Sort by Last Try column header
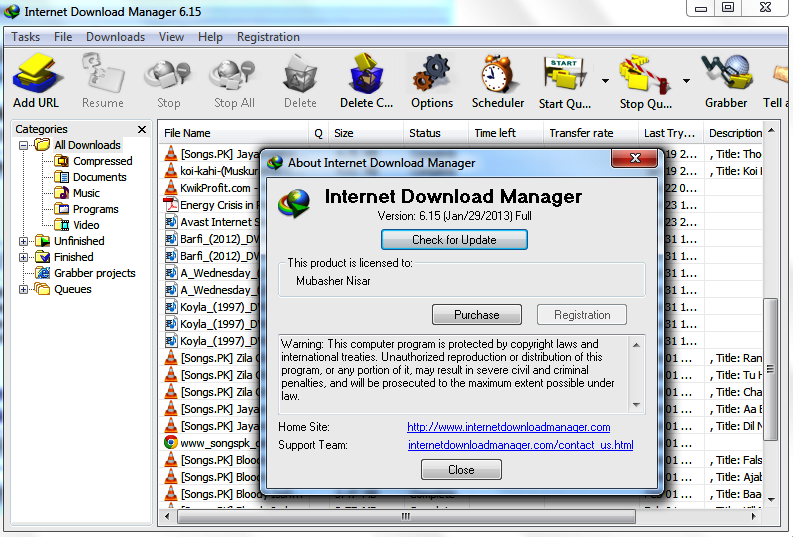Viewport: 793px width, 537px height. click(670, 133)
